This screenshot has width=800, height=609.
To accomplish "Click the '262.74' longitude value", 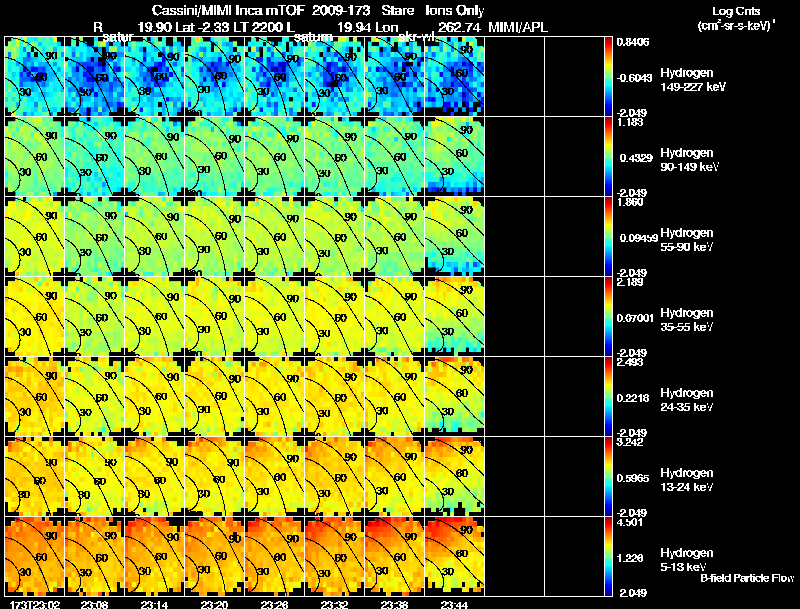I will pos(459,27).
